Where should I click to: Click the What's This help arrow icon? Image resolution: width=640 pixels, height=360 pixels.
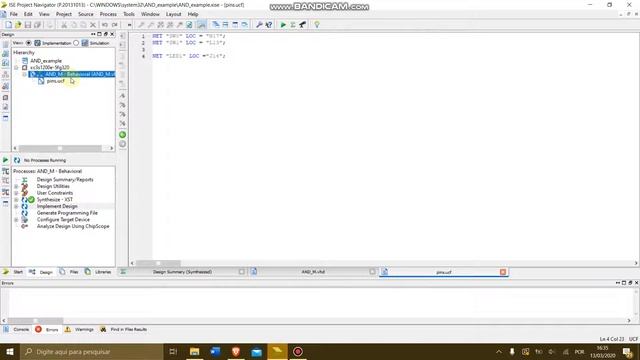(x=269, y=25)
